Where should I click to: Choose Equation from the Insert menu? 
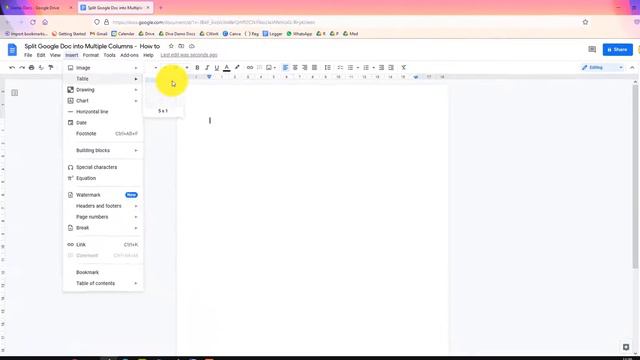tap(103, 178)
